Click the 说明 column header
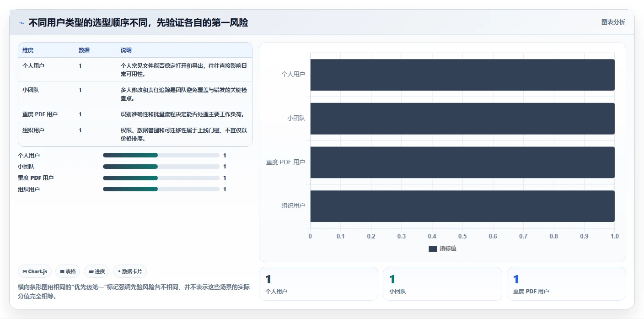The width and height of the screenshot is (644, 319). click(x=126, y=50)
